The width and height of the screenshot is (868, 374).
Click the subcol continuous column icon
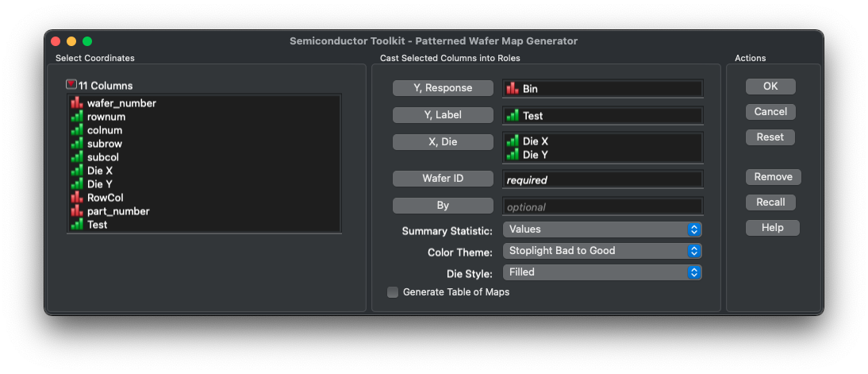(77, 157)
